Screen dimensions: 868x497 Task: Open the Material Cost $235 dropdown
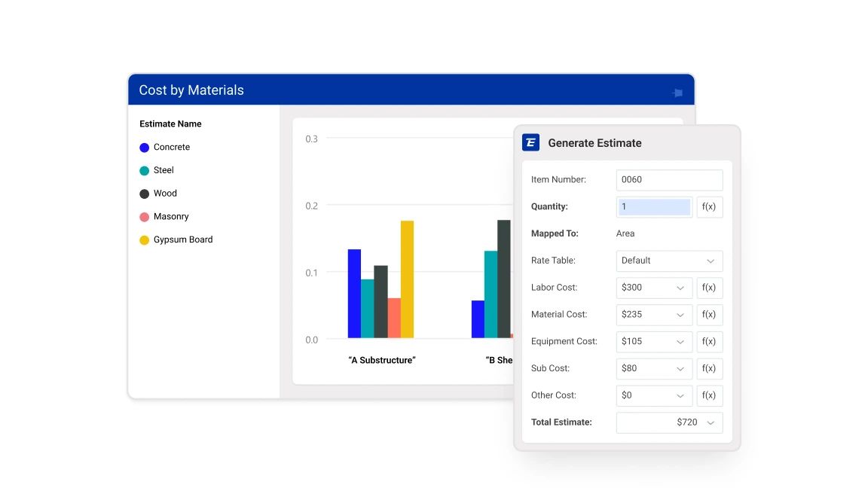[654, 315]
